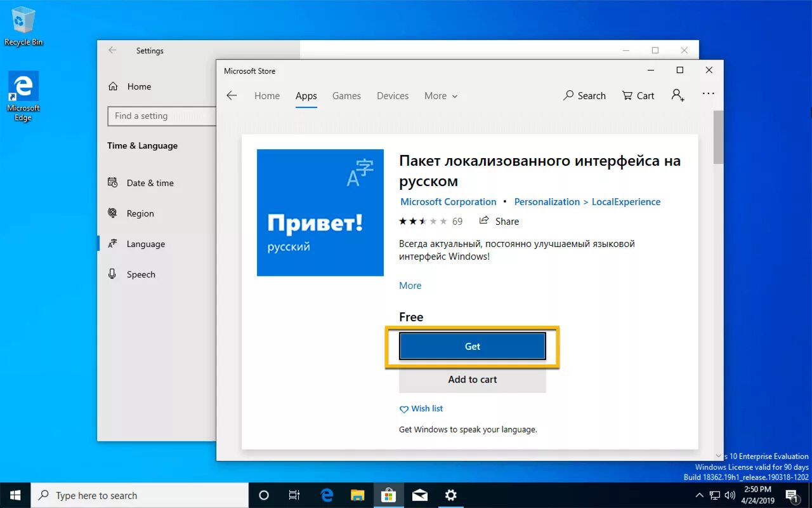The width and height of the screenshot is (812, 508).
Task: Click the Russian language pack thumbnail
Action: tap(320, 213)
